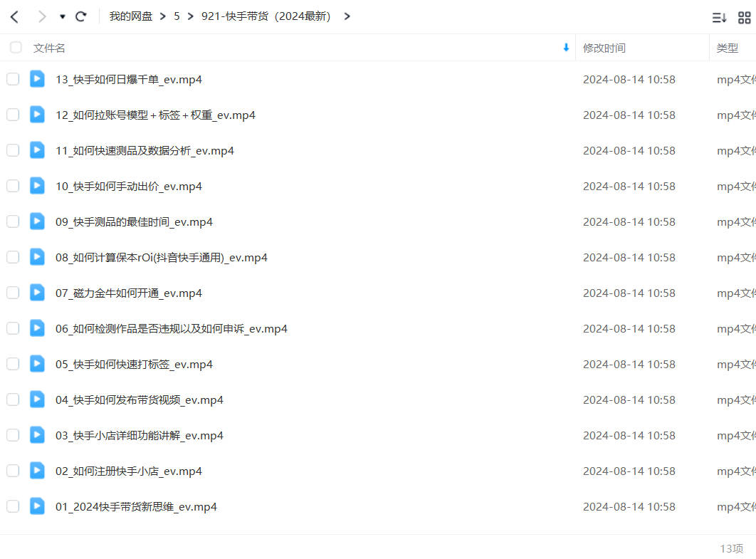
Task: Click the video icon of 13_快手如何日爆千单_ev.mp4
Action: click(37, 78)
